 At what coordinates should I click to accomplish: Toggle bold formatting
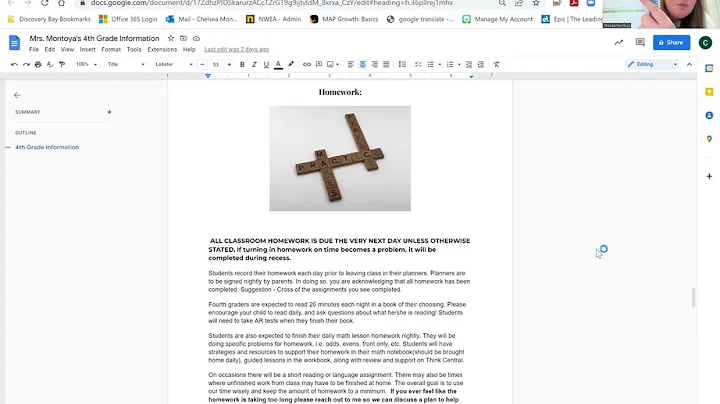click(242, 64)
